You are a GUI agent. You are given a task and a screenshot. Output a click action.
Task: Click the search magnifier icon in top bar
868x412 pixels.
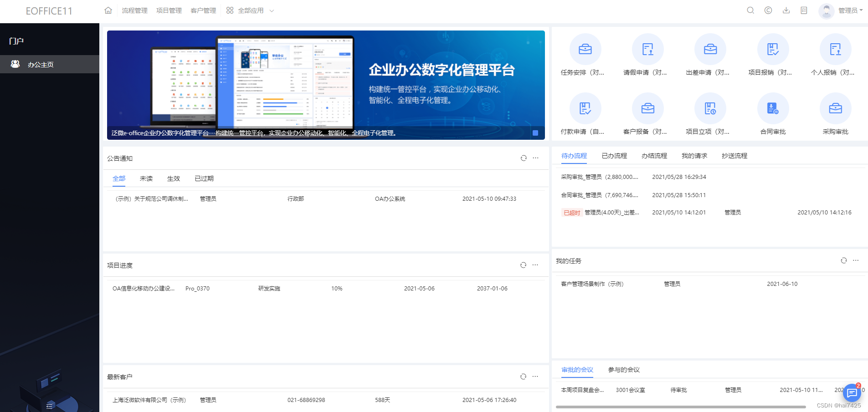[x=750, y=10]
